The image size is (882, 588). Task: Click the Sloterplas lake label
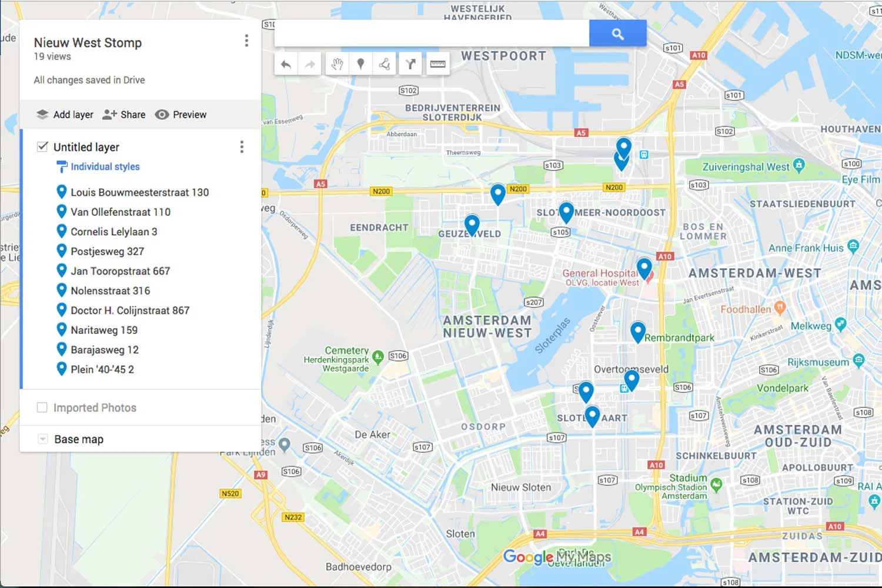[x=553, y=336]
